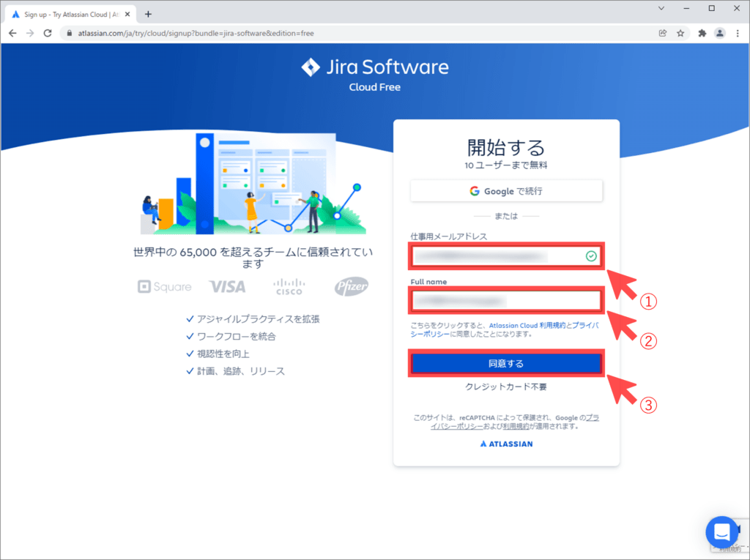The height and width of the screenshot is (560, 750).
Task: Open the extensions puzzle icon
Action: click(702, 33)
